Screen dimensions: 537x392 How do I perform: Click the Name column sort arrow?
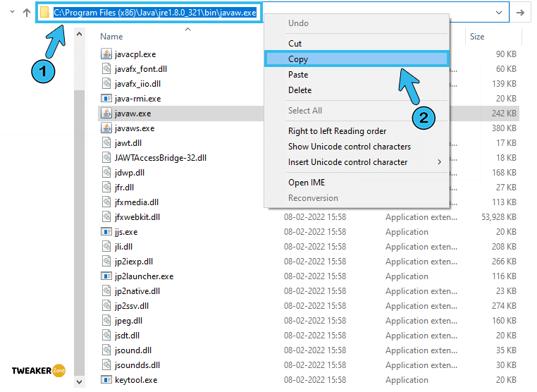click(x=187, y=30)
